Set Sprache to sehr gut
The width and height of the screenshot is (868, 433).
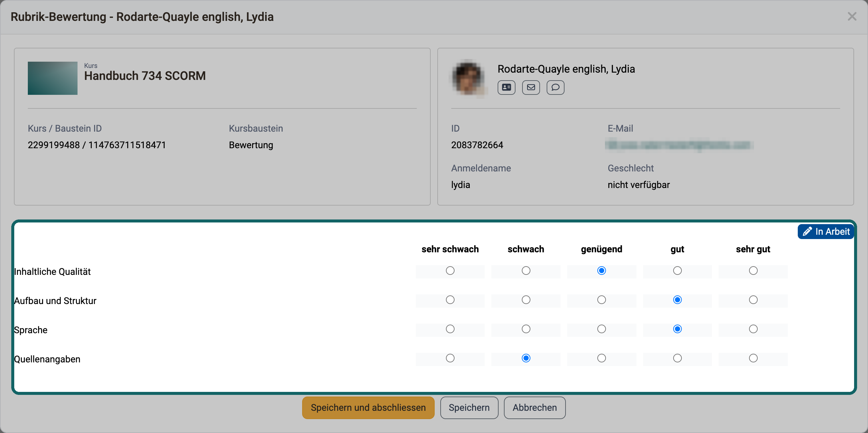click(753, 329)
